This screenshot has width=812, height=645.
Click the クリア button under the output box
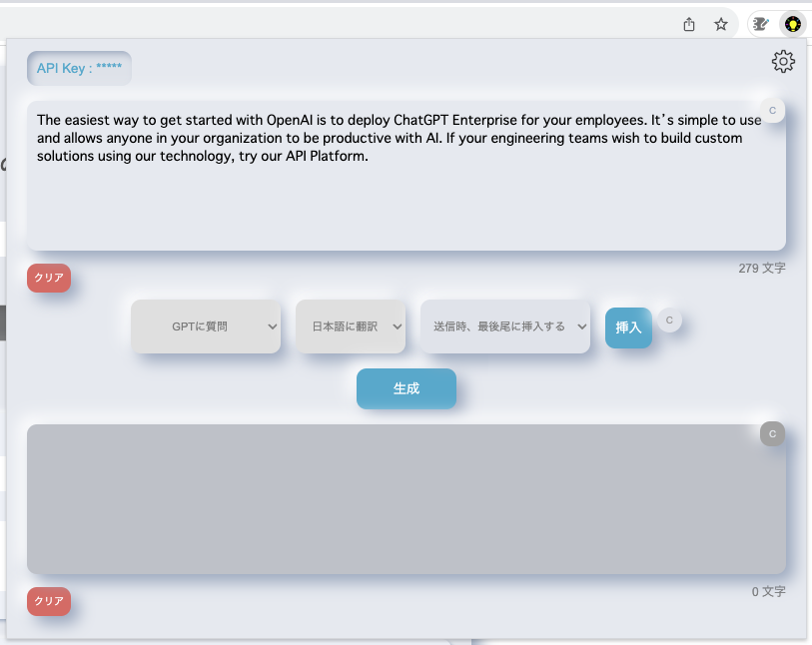pyautogui.click(x=49, y=601)
